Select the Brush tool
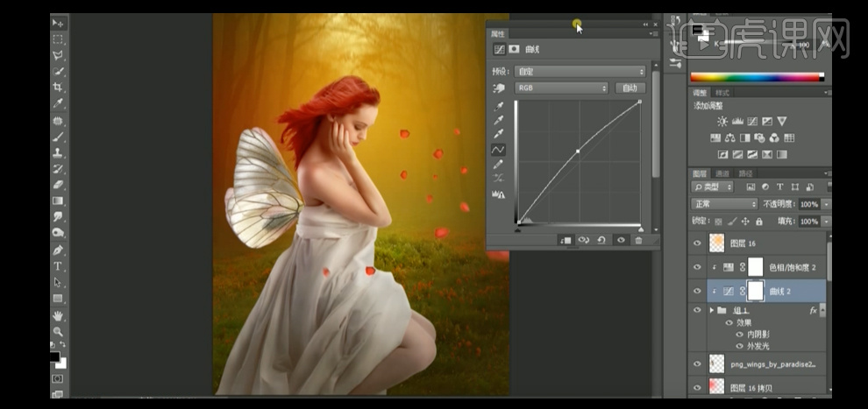Viewport: 868px width, 409px height. [x=58, y=137]
